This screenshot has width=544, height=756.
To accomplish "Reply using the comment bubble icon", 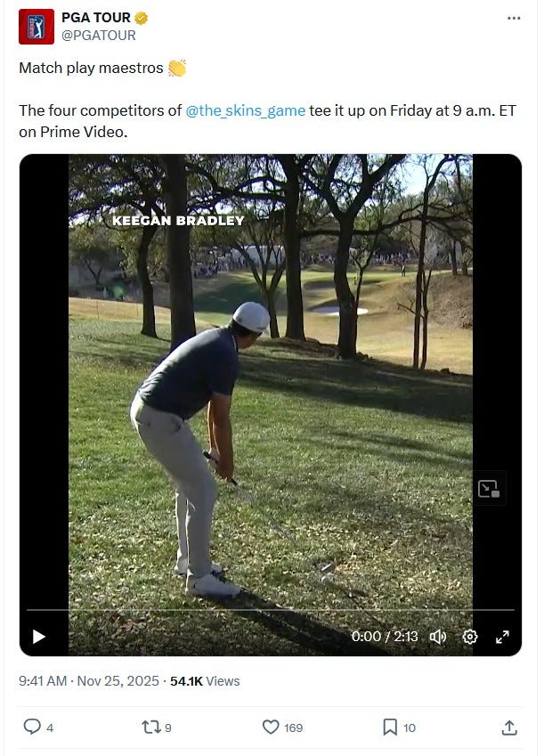I will pos(32,727).
